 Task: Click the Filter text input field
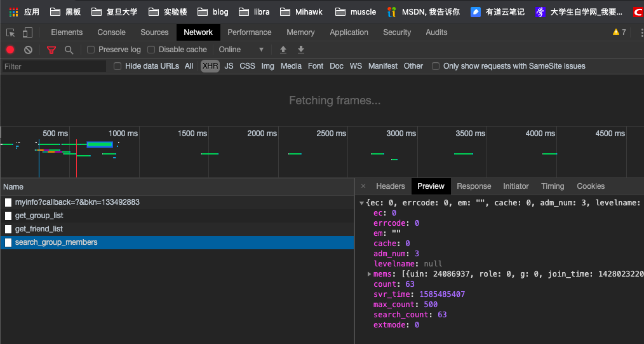(x=54, y=66)
